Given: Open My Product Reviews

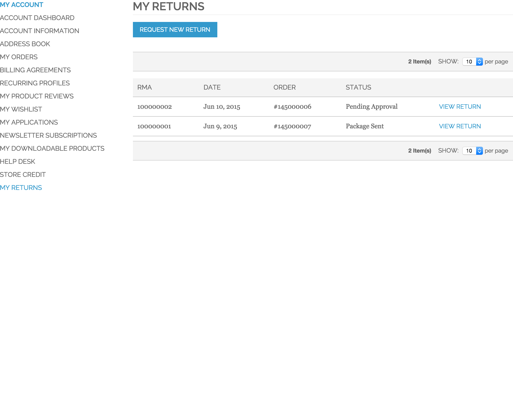Looking at the screenshot, I should pos(37,96).
